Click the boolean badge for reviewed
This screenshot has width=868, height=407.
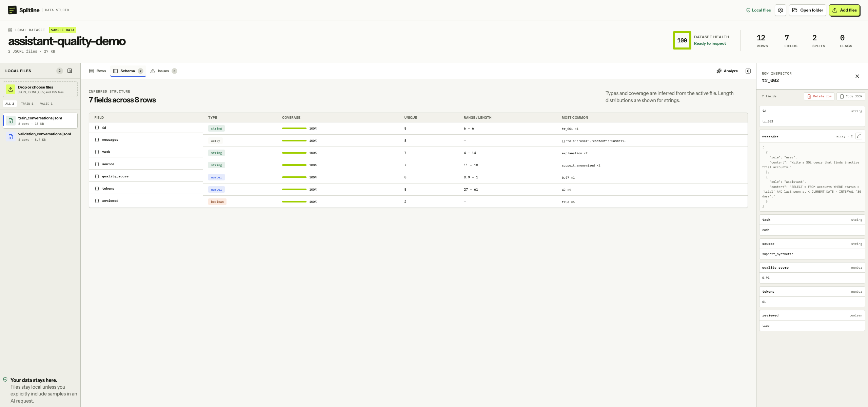click(217, 202)
